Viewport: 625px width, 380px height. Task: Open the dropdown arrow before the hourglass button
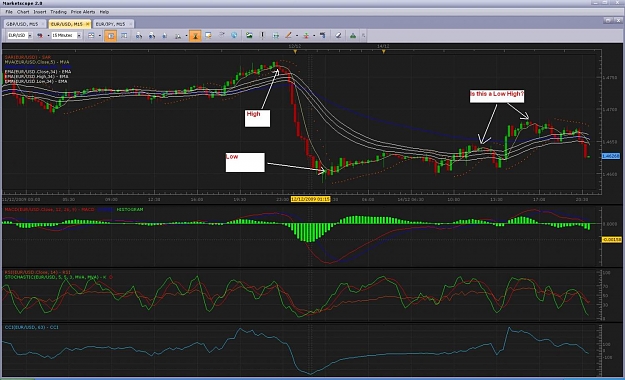186,35
